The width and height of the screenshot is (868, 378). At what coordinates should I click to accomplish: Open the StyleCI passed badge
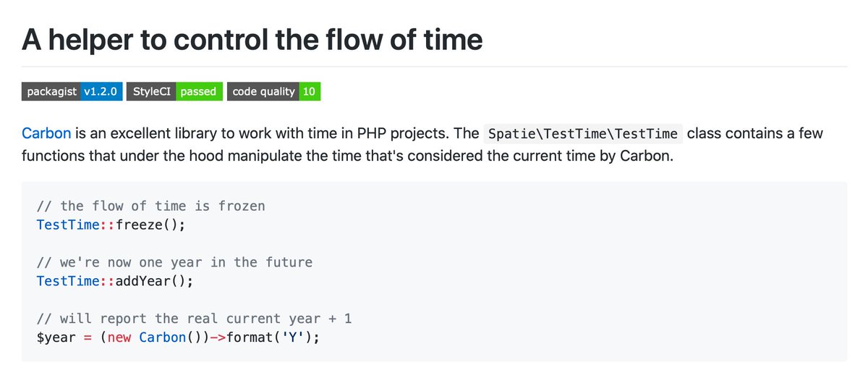[x=174, y=91]
